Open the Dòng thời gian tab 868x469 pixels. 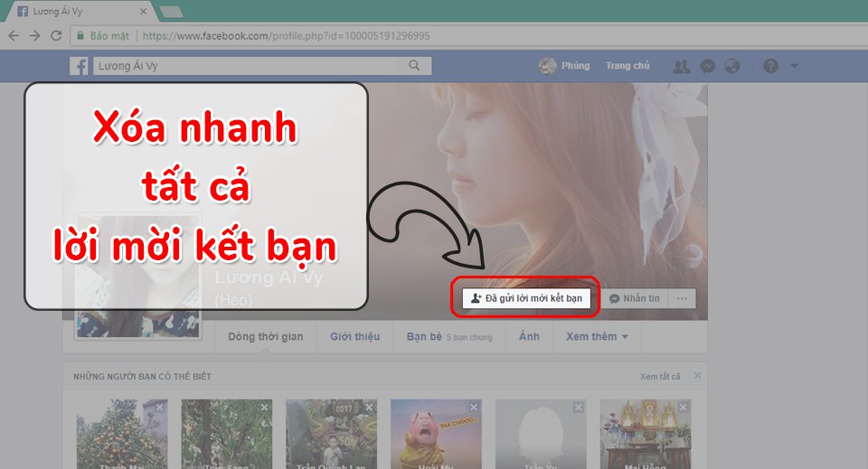point(266,336)
